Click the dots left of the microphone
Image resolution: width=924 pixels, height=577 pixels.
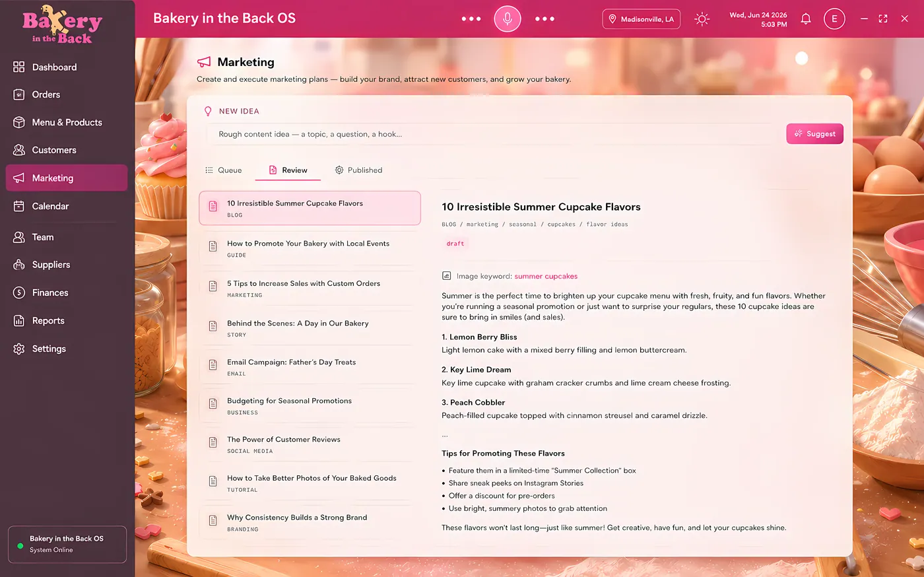click(471, 18)
